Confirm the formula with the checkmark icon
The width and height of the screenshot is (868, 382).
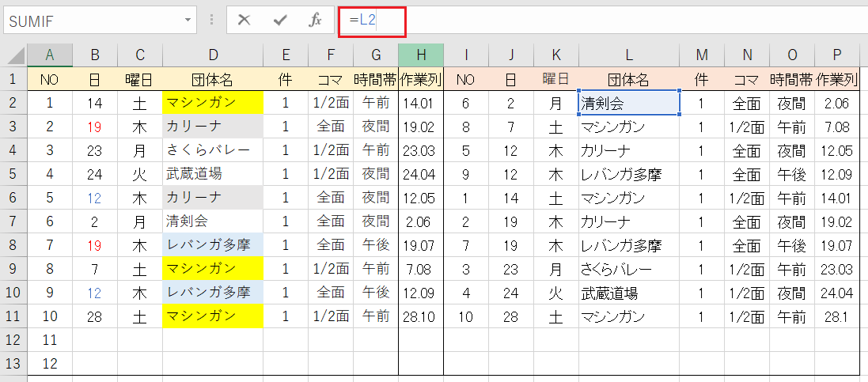click(280, 21)
